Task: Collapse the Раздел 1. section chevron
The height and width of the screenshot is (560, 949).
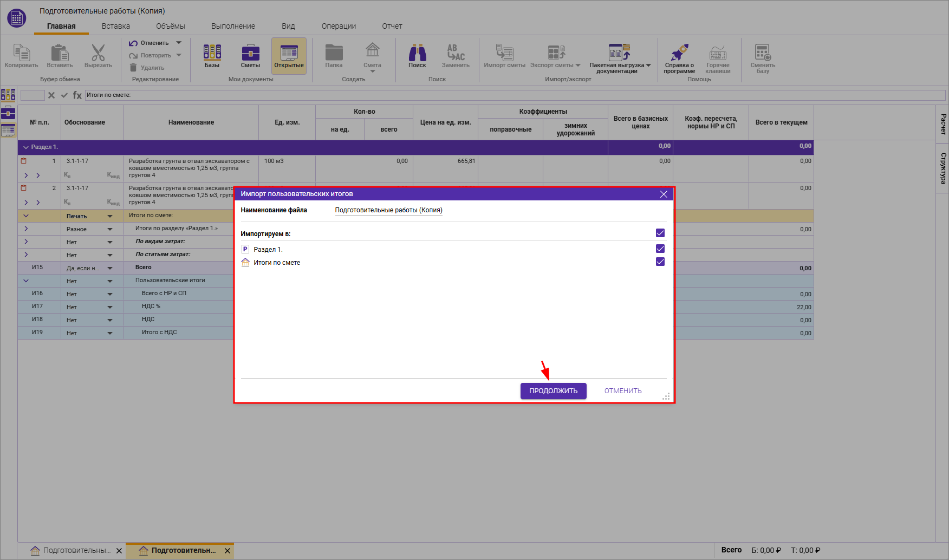Action: point(25,147)
